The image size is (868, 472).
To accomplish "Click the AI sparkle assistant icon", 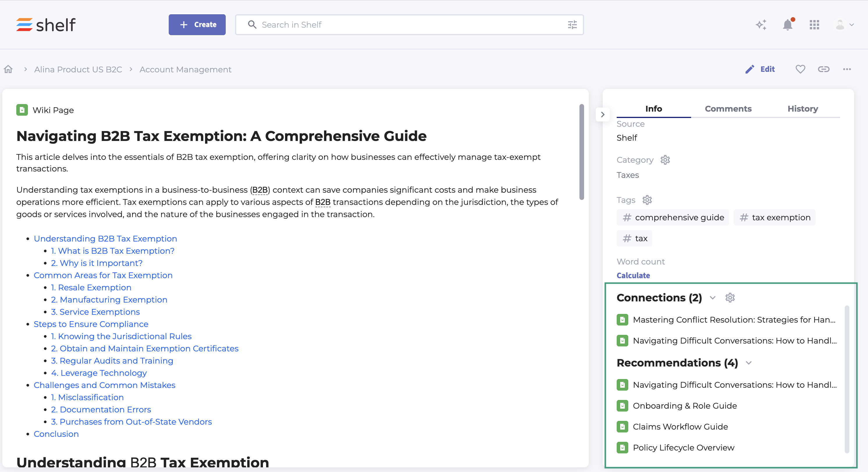I will coord(761,25).
